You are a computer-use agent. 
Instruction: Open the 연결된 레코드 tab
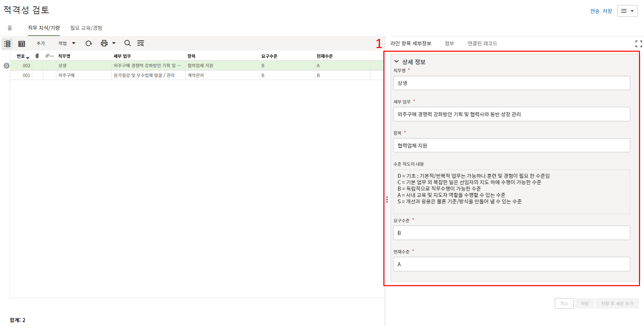point(482,43)
